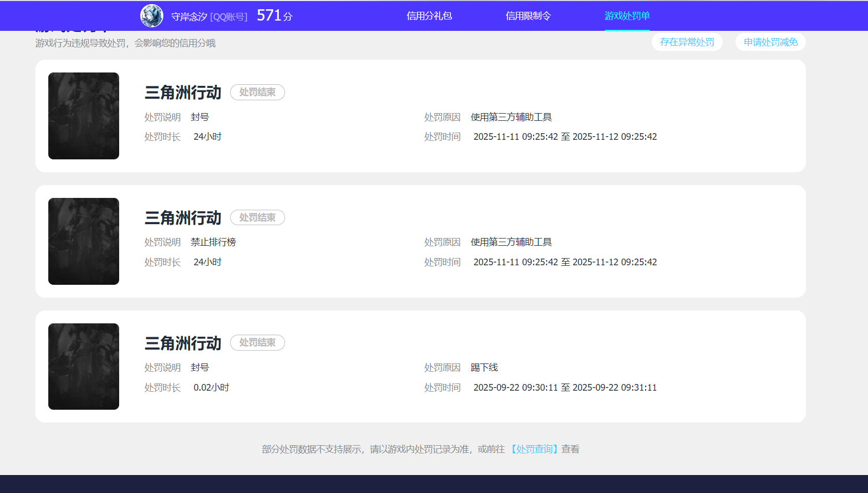Click the 申请处罚减免 button

point(770,42)
